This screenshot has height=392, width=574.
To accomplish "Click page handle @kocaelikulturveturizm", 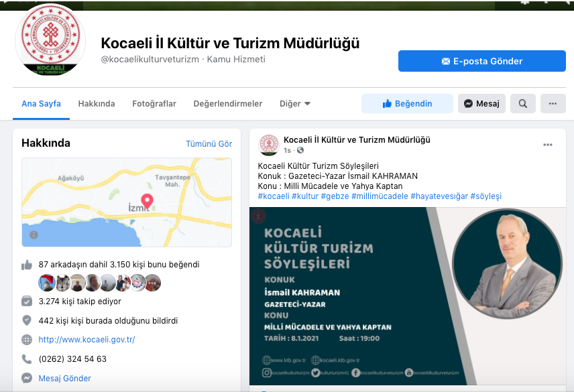I will click(x=150, y=59).
